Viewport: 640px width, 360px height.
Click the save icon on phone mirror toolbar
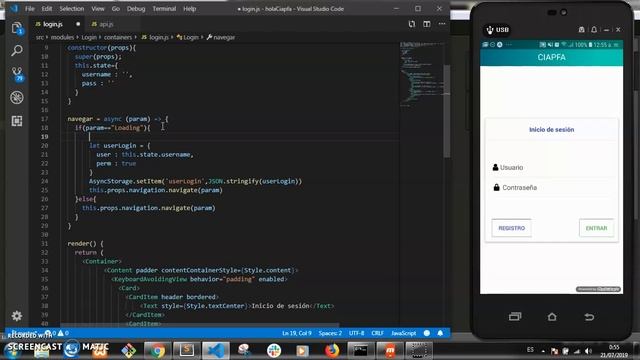581,30
